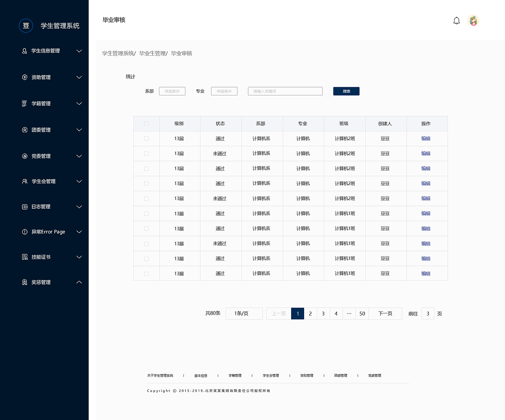505x420 pixels.
Task: Open the 系部 筛选条件 dropdown
Action: pos(172,91)
